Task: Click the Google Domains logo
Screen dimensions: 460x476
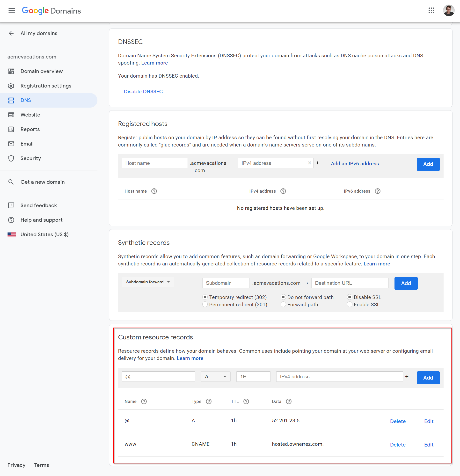Action: coord(51,11)
